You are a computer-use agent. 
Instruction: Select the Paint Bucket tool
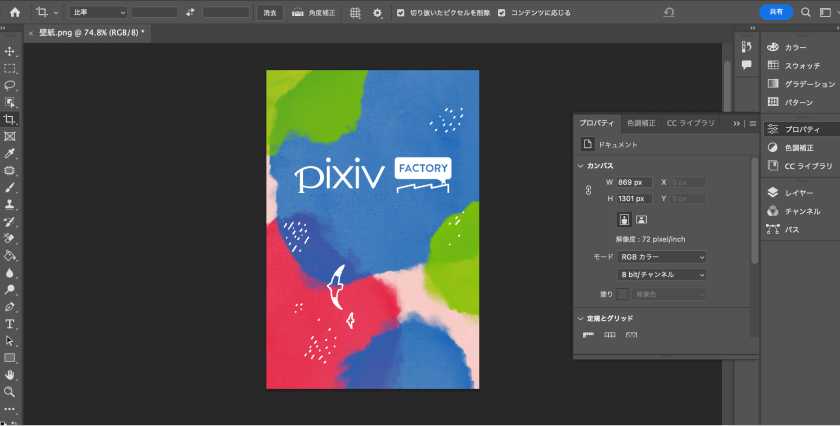click(x=10, y=256)
